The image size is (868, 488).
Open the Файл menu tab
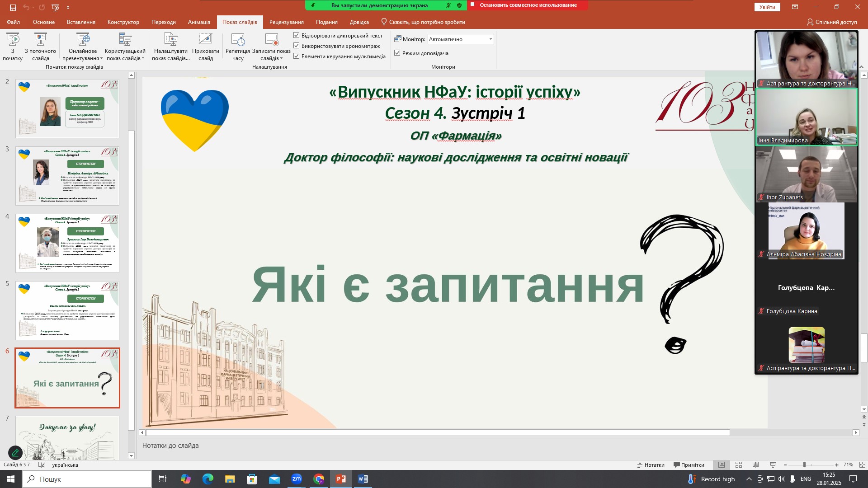click(x=13, y=22)
